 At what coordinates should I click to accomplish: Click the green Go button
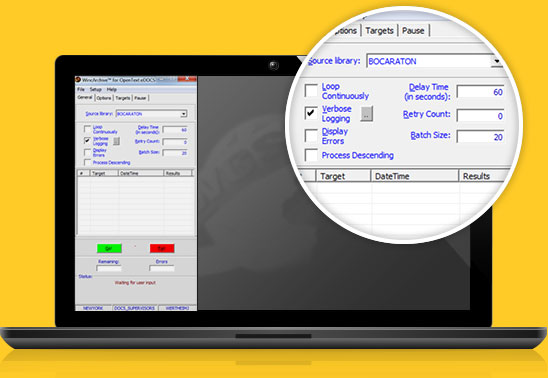[x=109, y=248]
